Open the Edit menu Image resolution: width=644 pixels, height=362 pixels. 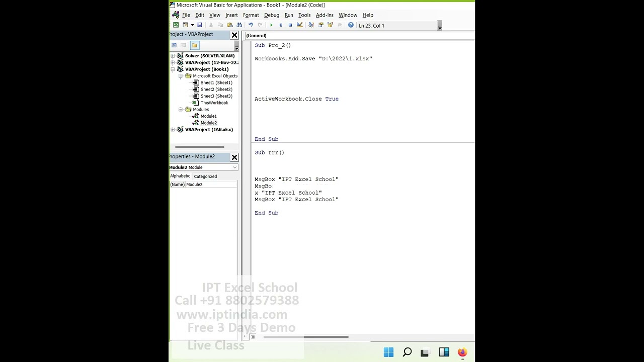(x=200, y=15)
